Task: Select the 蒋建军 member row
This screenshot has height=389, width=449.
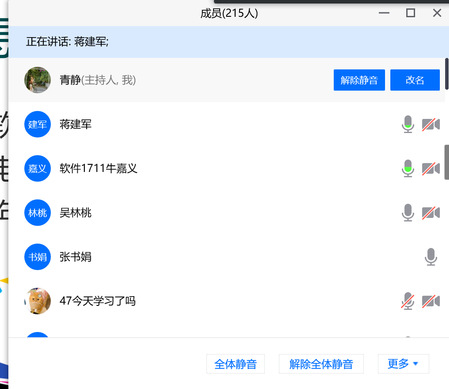Action: click(x=227, y=124)
